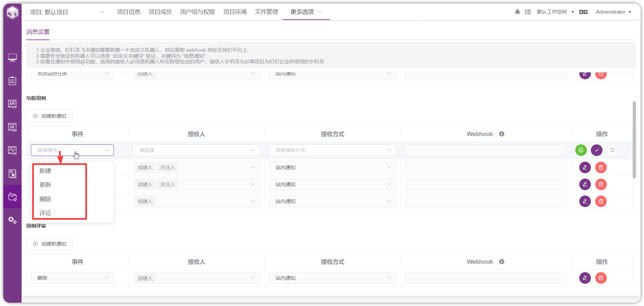Screen dimensions: 644x306
Task: Open the report statistics sidebar icon
Action: [12, 174]
